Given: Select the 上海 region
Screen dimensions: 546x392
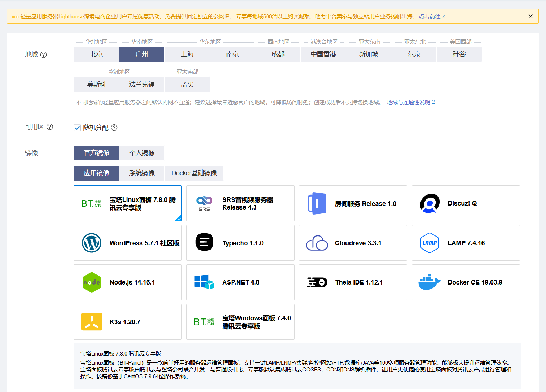Looking at the screenshot, I should (x=188, y=54).
